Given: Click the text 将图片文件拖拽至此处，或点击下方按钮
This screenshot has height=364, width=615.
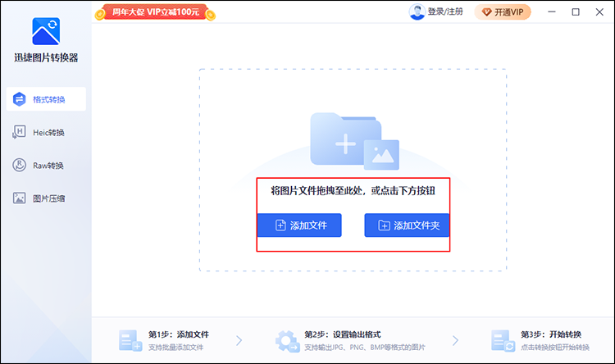Looking at the screenshot, I should tap(353, 191).
